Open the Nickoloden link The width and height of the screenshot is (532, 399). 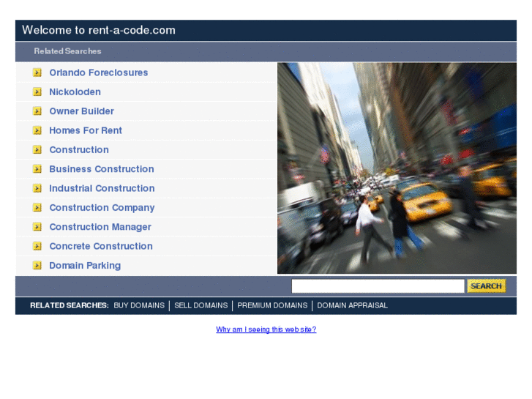pyautogui.click(x=75, y=92)
